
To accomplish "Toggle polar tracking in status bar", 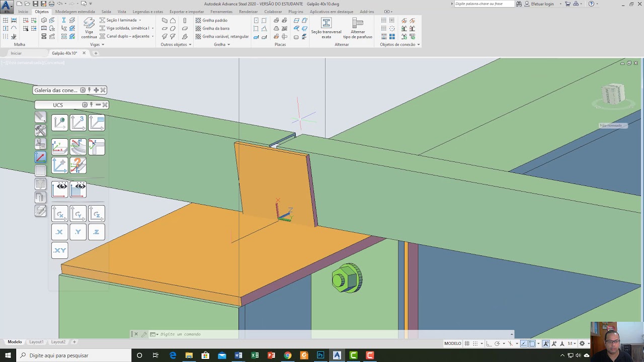I will pos(497,343).
